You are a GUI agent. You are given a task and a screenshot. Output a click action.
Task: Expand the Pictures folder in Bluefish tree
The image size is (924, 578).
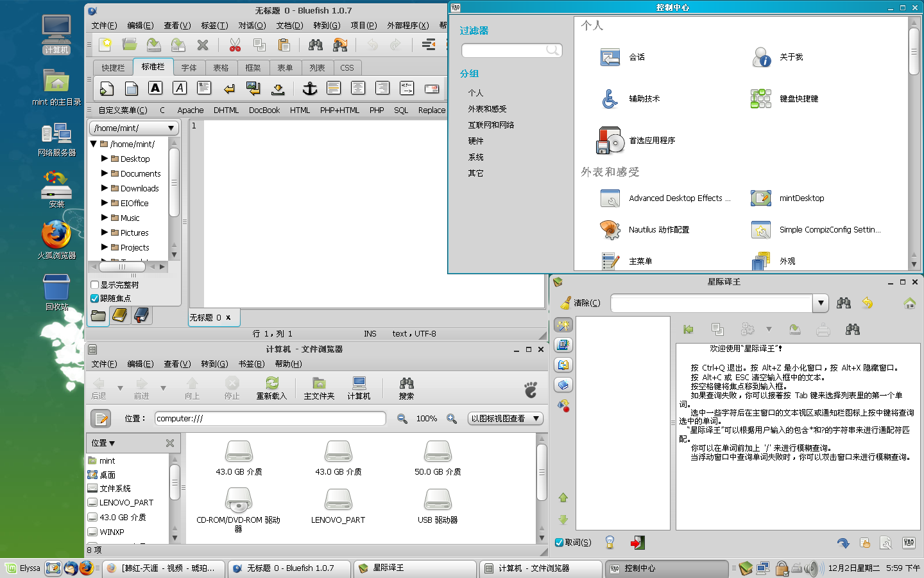[105, 232]
